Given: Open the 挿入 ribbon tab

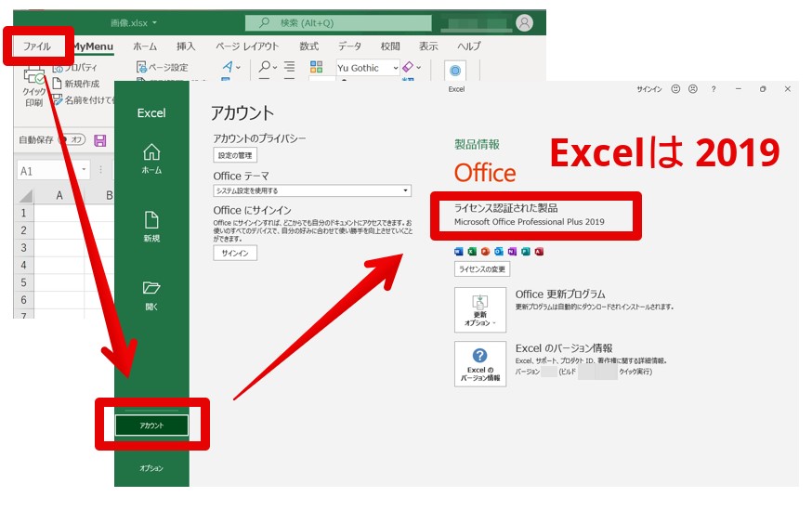Looking at the screenshot, I should click(x=186, y=46).
